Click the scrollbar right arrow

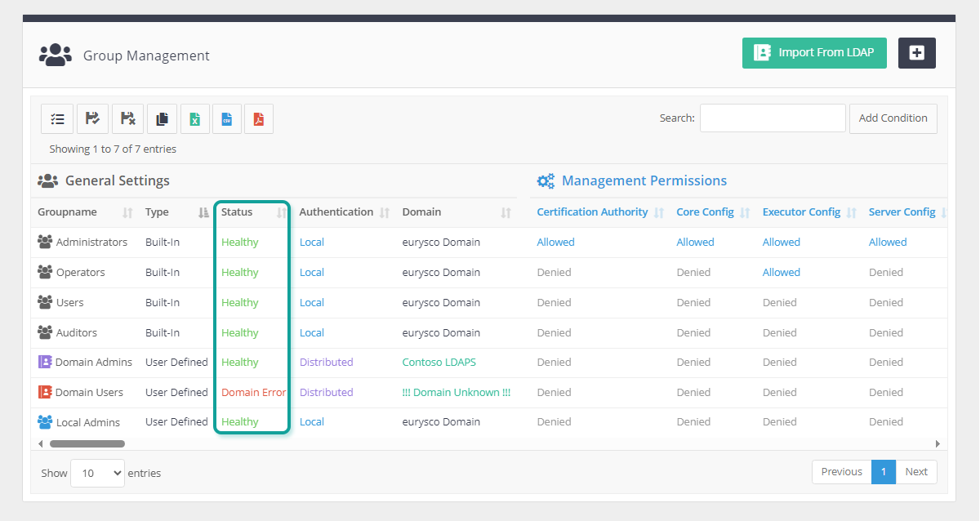pyautogui.click(x=938, y=443)
